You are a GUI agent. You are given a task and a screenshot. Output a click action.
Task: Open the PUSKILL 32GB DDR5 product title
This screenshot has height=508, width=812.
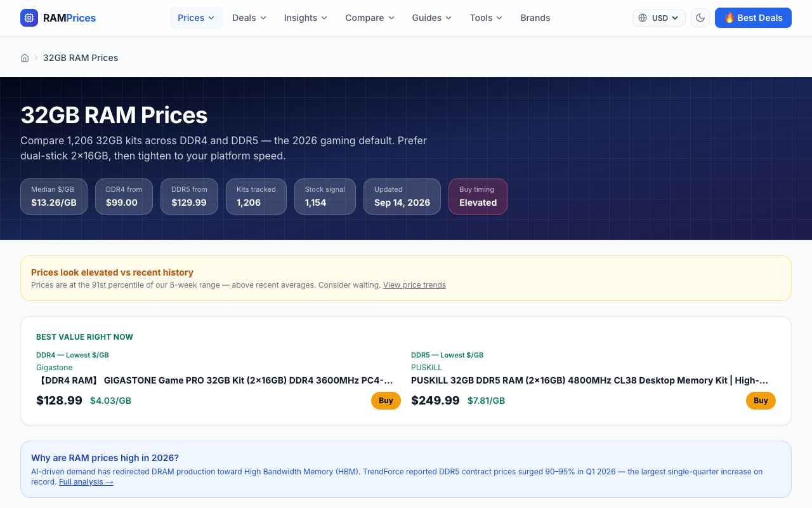[590, 380]
